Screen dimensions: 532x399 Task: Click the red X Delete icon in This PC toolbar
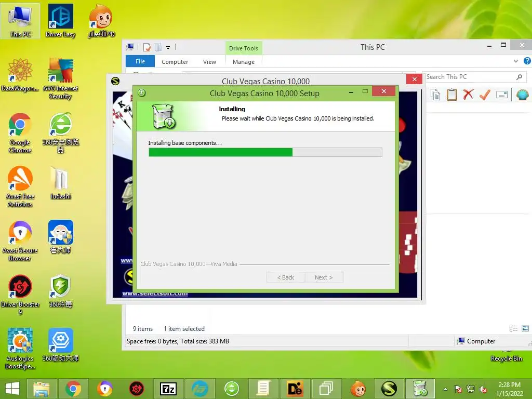point(468,95)
